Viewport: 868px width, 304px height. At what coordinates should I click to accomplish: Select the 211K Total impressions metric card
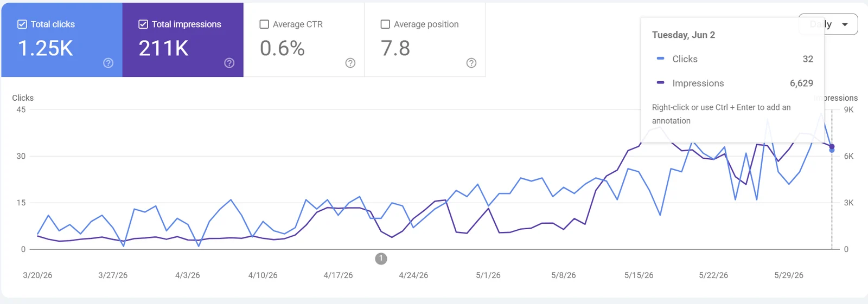183,40
